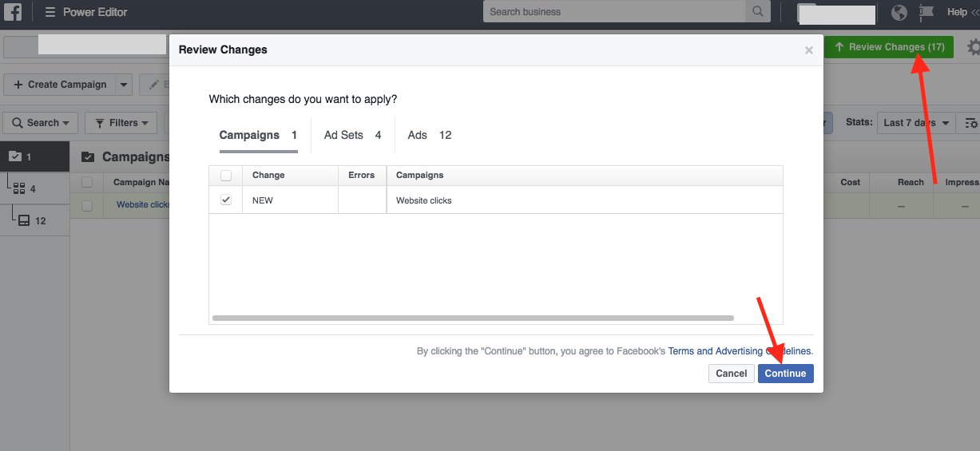Viewport: 980px width, 451px height.
Task: Switch to the Ad Sets tab
Action: (352, 135)
